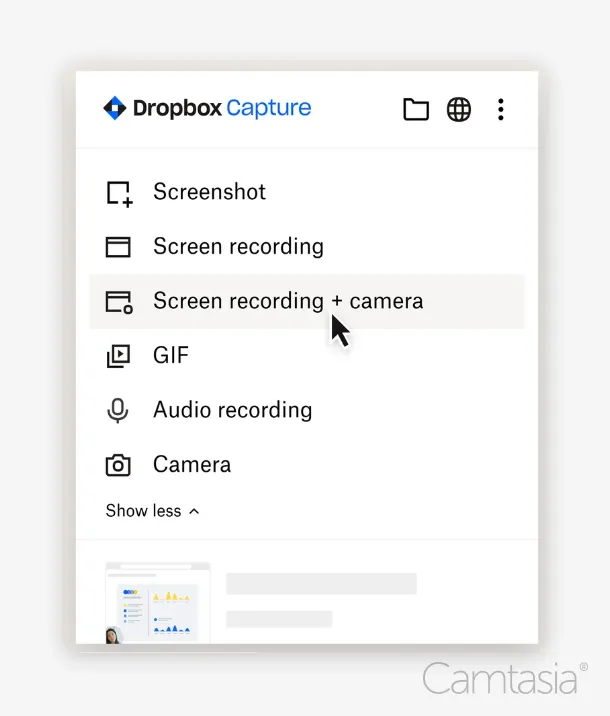
Task: Click the Camera icon
Action: pyautogui.click(x=118, y=465)
